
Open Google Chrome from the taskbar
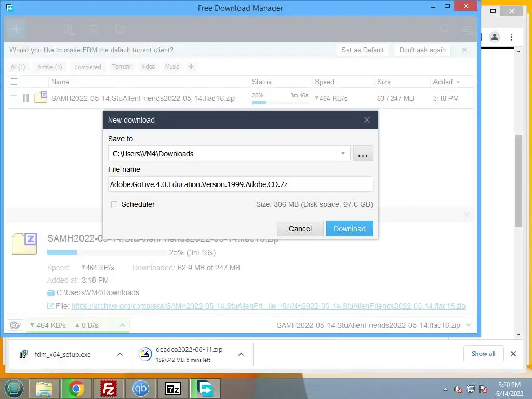point(76,389)
